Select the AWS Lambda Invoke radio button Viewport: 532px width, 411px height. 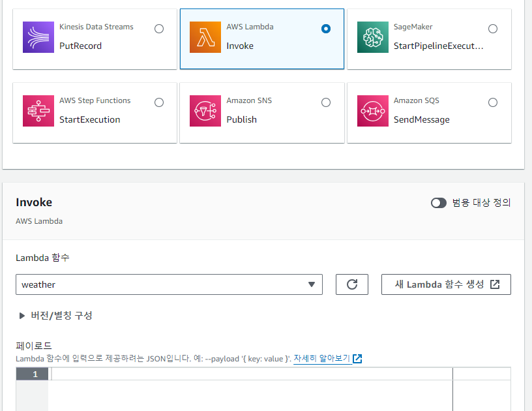[x=326, y=29]
